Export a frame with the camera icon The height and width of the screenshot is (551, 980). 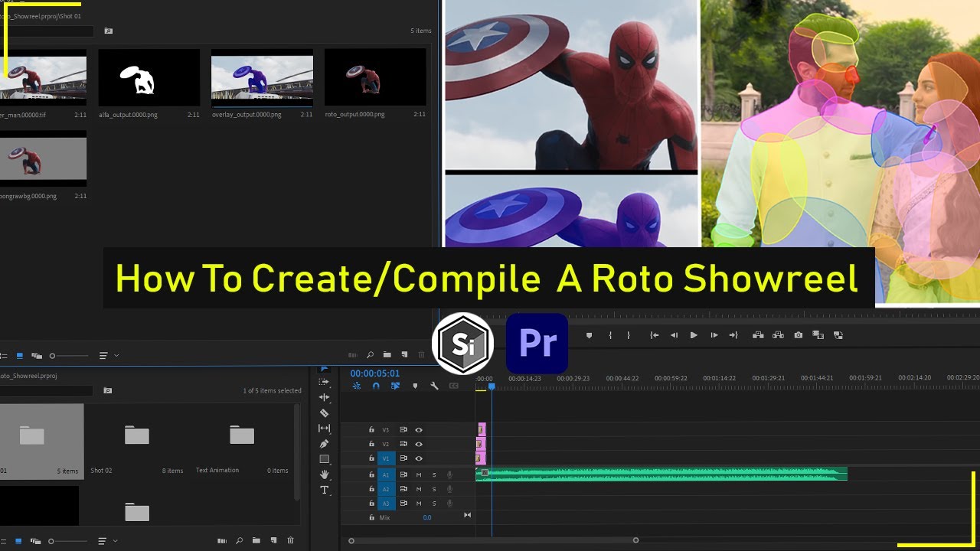coord(799,335)
